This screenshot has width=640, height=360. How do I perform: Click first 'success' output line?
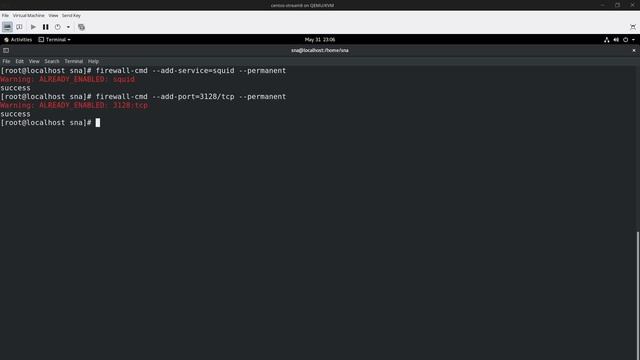[15, 88]
